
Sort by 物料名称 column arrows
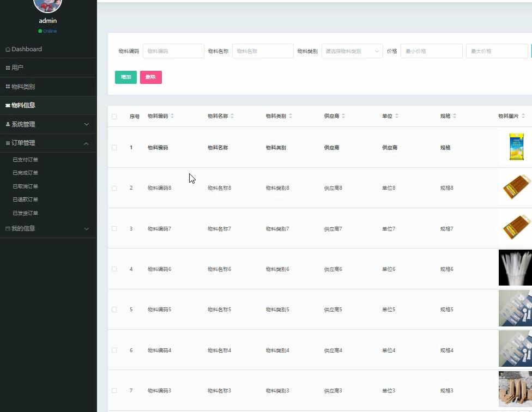pos(232,116)
